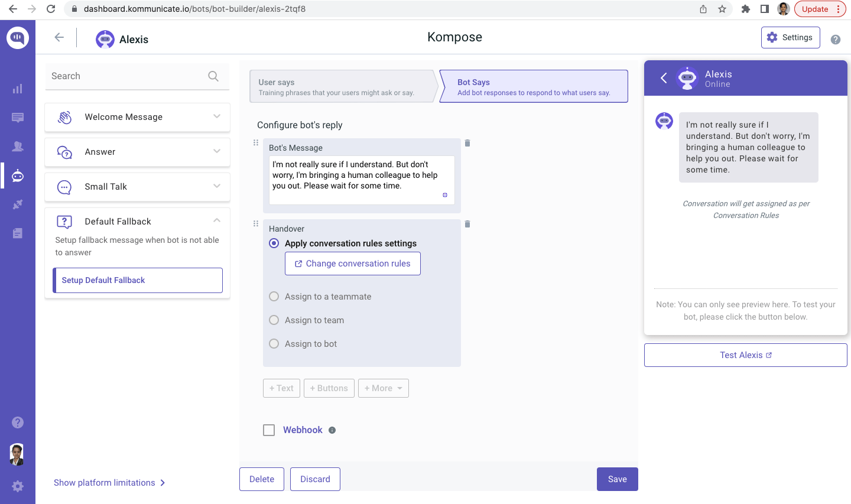Select Assign to a teammate radio
The height and width of the screenshot is (504, 851).
point(274,297)
